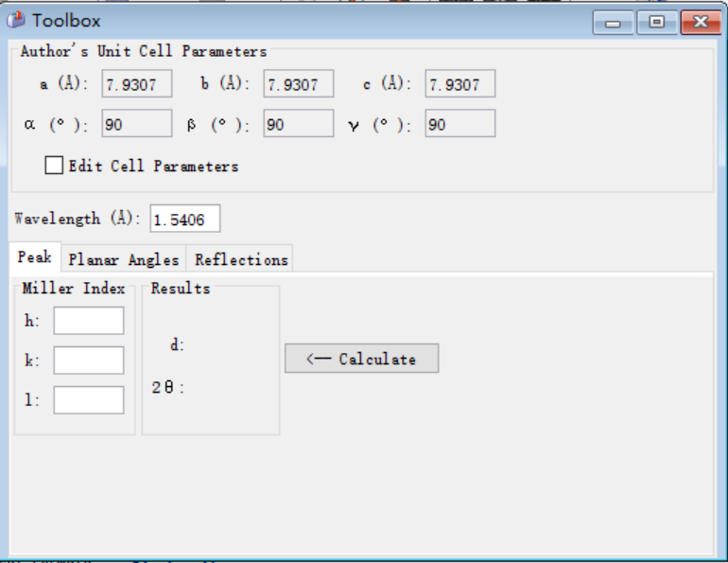
Task: Click the Miller index h field
Action: (x=89, y=321)
